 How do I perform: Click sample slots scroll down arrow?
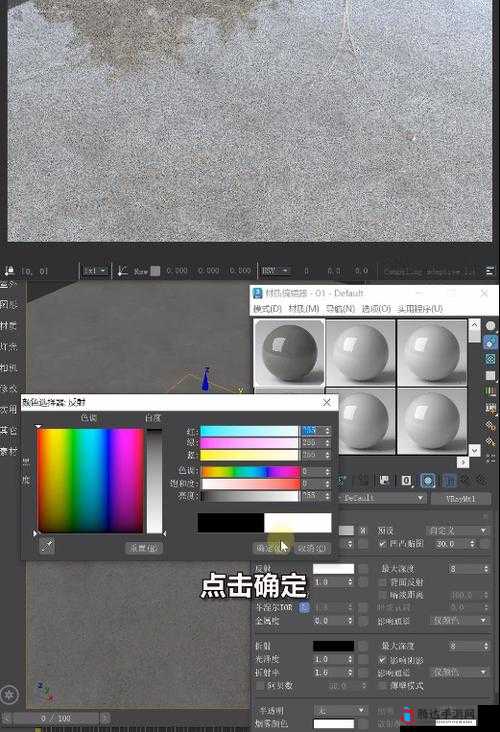[x=474, y=450]
